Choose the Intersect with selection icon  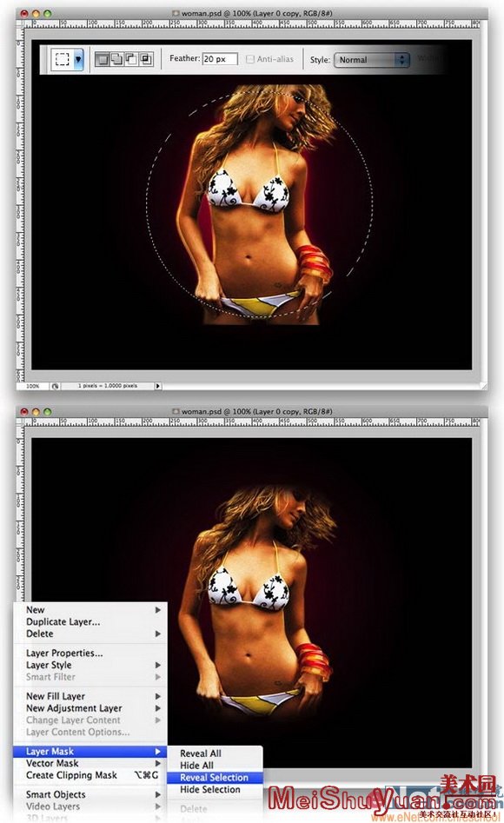pos(145,59)
